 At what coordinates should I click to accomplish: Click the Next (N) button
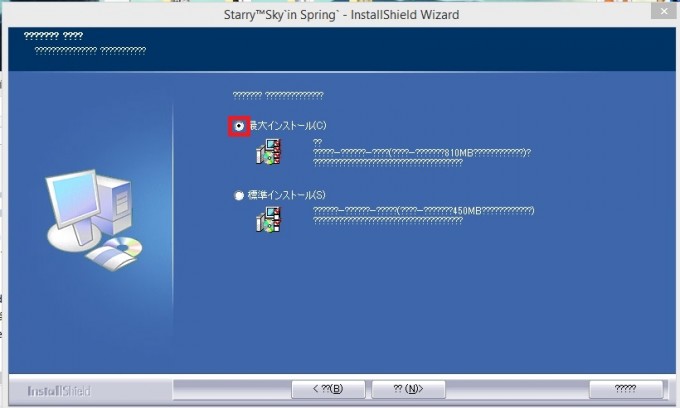tap(408, 389)
